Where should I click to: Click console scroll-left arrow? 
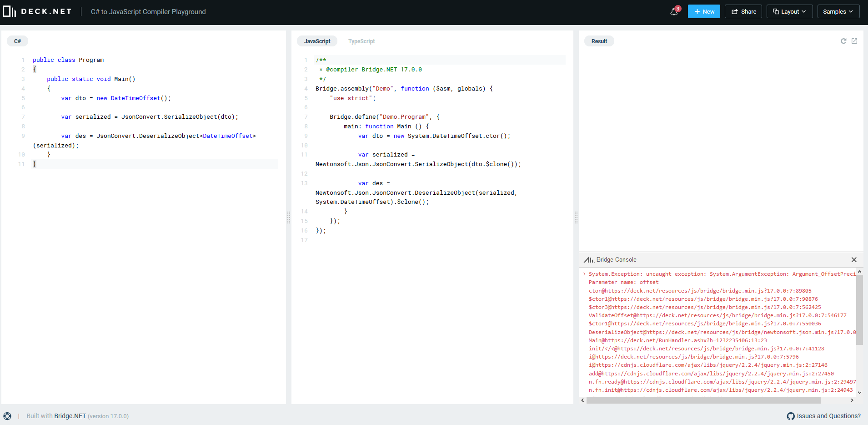click(x=583, y=400)
